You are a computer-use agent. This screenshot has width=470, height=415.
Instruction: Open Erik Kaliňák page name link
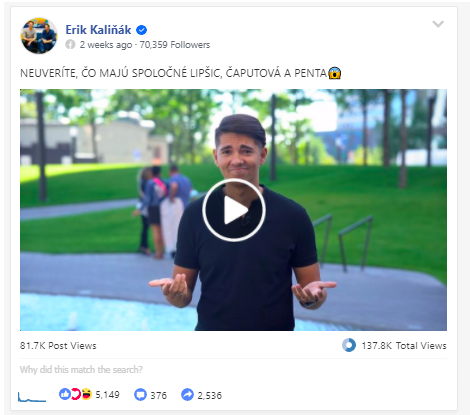click(x=98, y=30)
